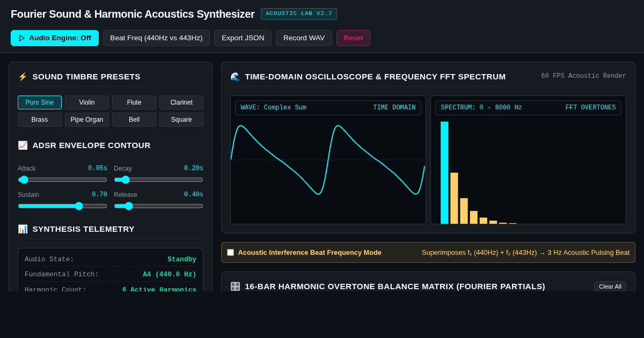Click the Audio State 'Standby' value

182,260
